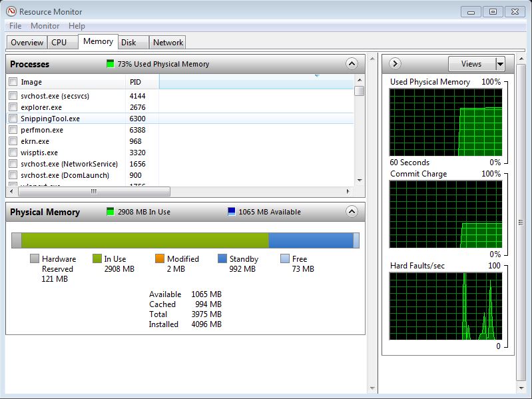Switch to the Network tab
The width and height of the screenshot is (532, 399).
[168, 43]
